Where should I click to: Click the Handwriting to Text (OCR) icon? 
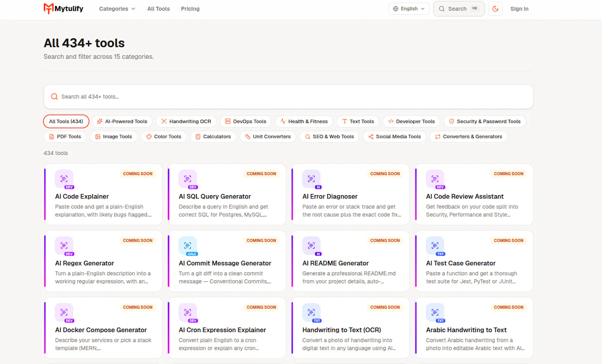tap(311, 312)
